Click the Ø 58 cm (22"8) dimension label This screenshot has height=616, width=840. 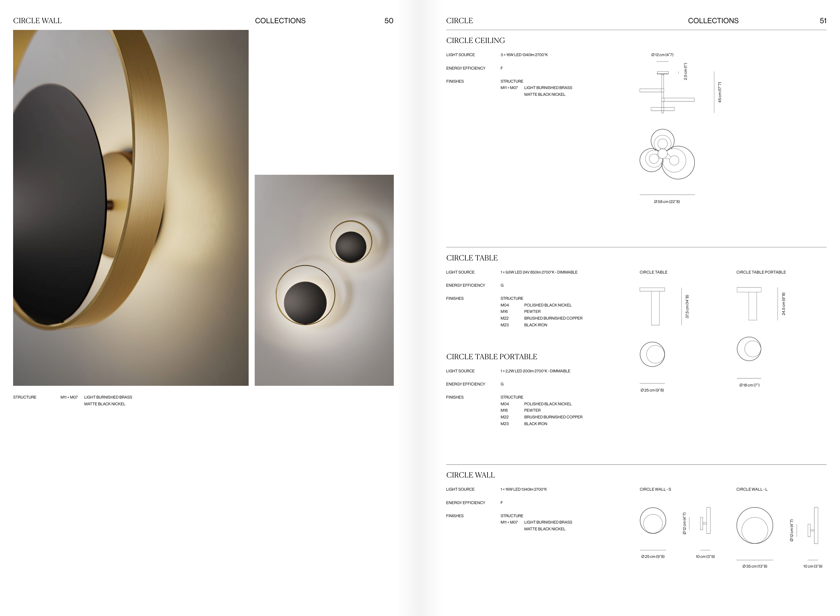pos(667,202)
